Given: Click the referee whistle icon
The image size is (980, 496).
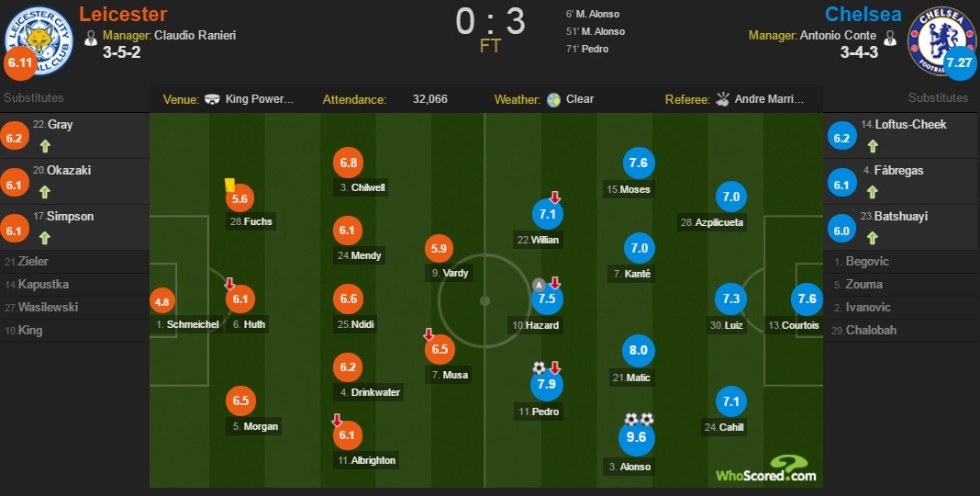Looking at the screenshot, I should tap(723, 99).
